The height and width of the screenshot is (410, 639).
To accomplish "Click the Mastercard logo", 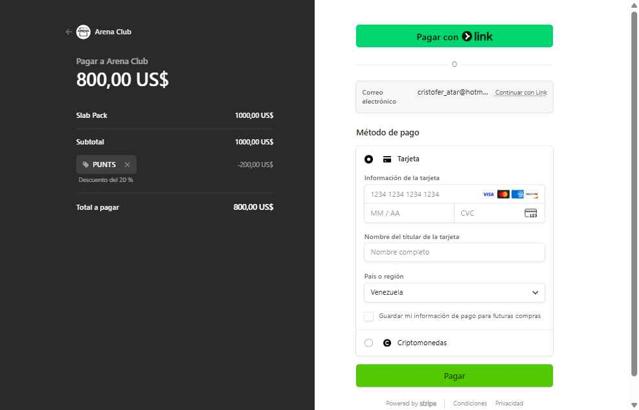I will [x=503, y=194].
